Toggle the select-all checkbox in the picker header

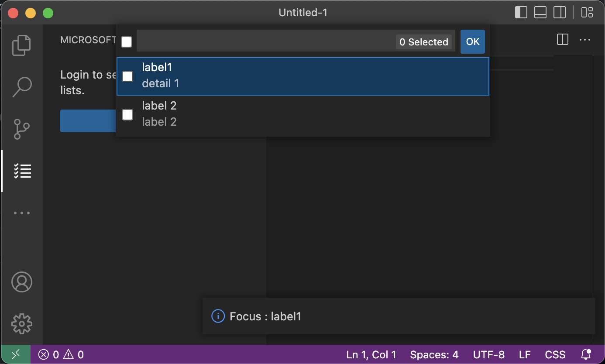[x=127, y=41]
